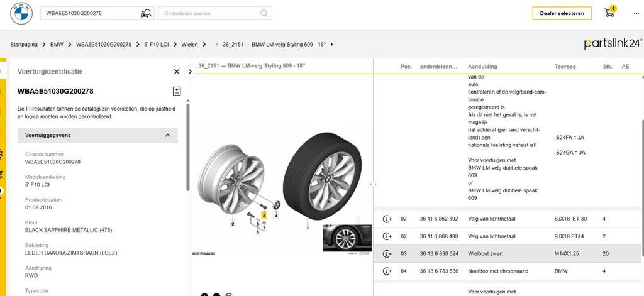Click the Onderdelen zoeken input field
The width and height of the screenshot is (644, 296).
(x=211, y=13)
